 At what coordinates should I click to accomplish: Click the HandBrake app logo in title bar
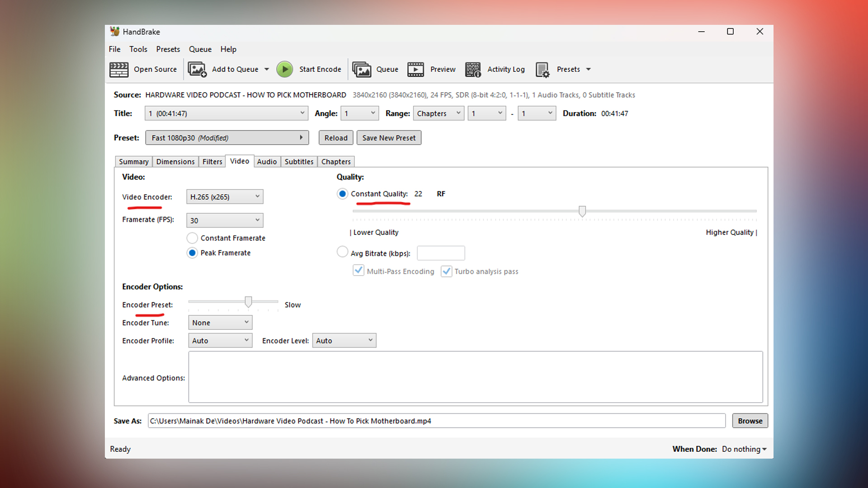tap(115, 31)
